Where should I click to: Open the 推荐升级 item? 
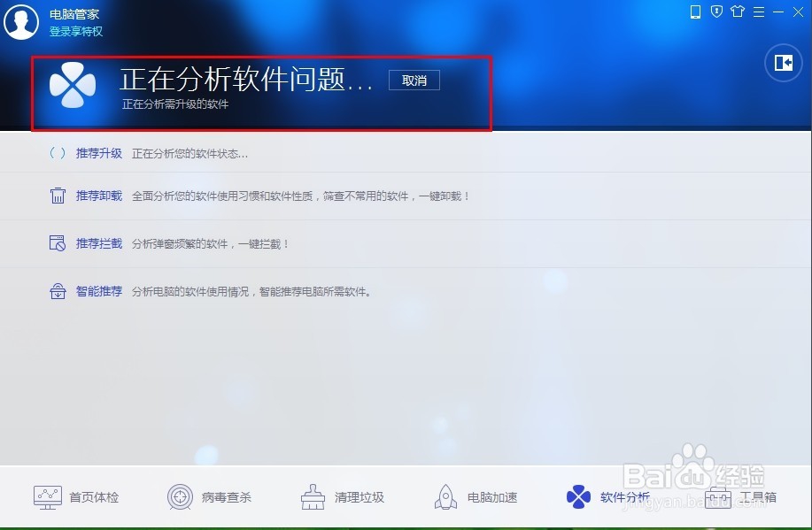point(99,153)
